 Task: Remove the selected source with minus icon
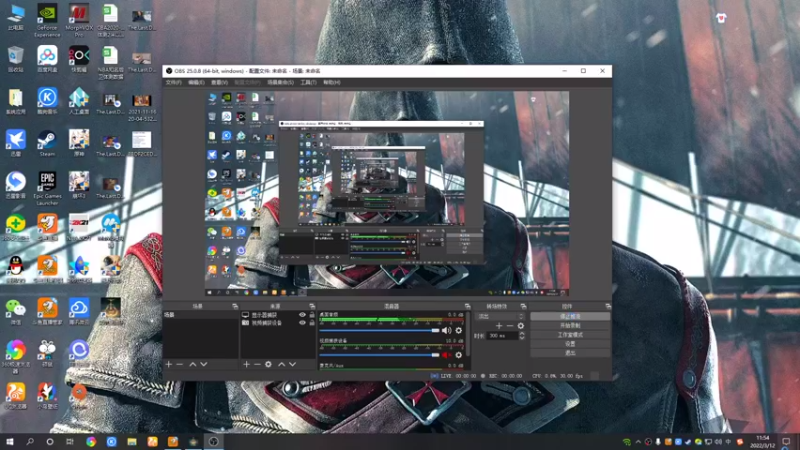point(257,364)
